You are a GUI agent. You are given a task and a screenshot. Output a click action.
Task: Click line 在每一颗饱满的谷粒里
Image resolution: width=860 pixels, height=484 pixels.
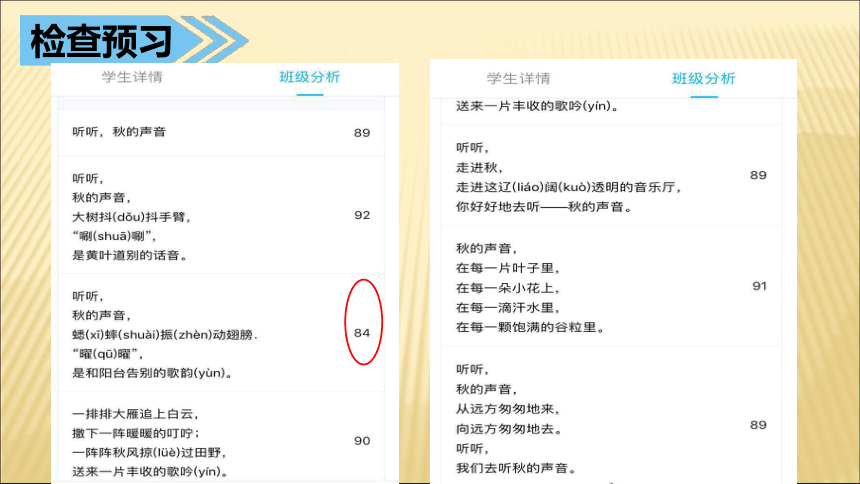530,328
